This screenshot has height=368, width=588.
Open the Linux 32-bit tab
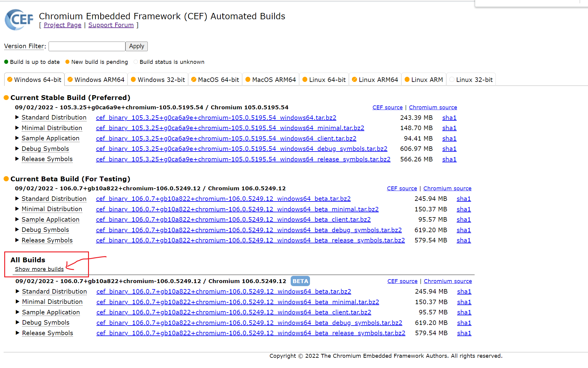[471, 80]
